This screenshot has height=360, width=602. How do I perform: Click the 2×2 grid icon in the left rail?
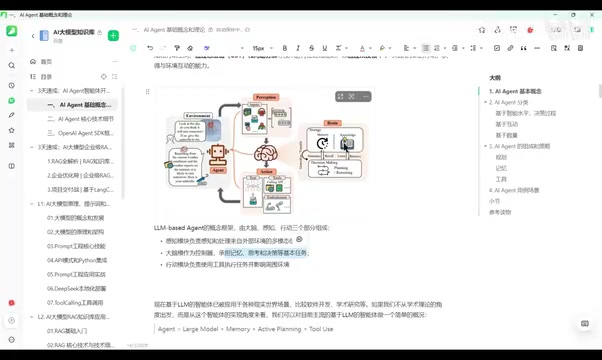point(12,145)
